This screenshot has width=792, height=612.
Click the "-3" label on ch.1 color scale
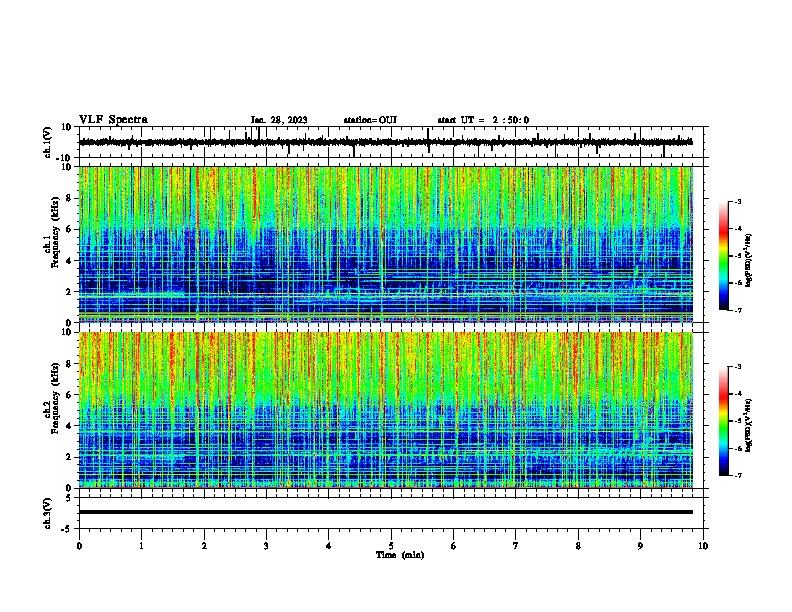(x=737, y=201)
